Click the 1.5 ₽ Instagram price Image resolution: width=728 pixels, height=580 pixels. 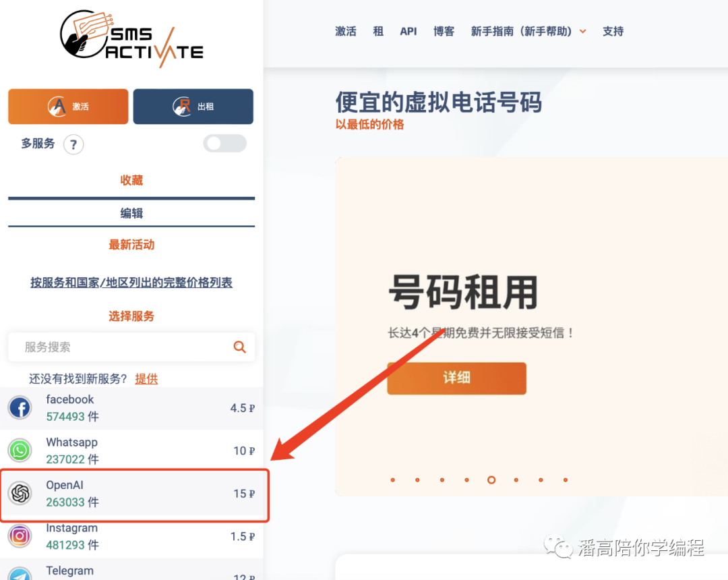(x=243, y=537)
